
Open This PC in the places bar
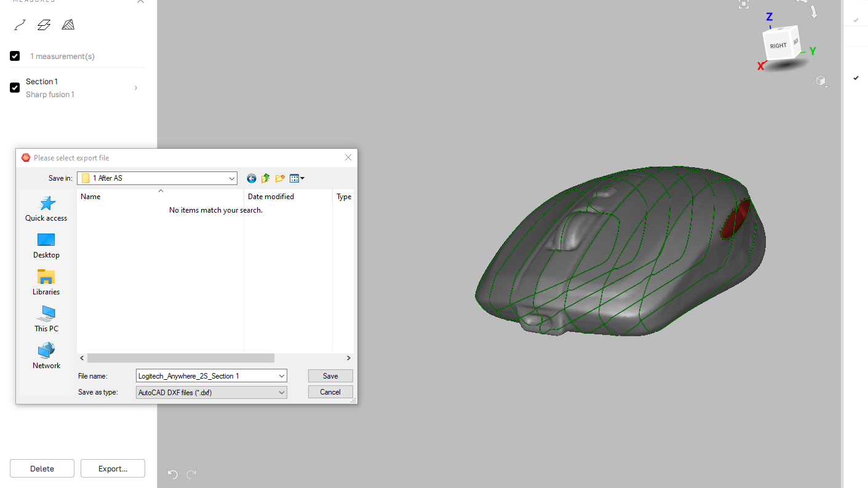[46, 320]
